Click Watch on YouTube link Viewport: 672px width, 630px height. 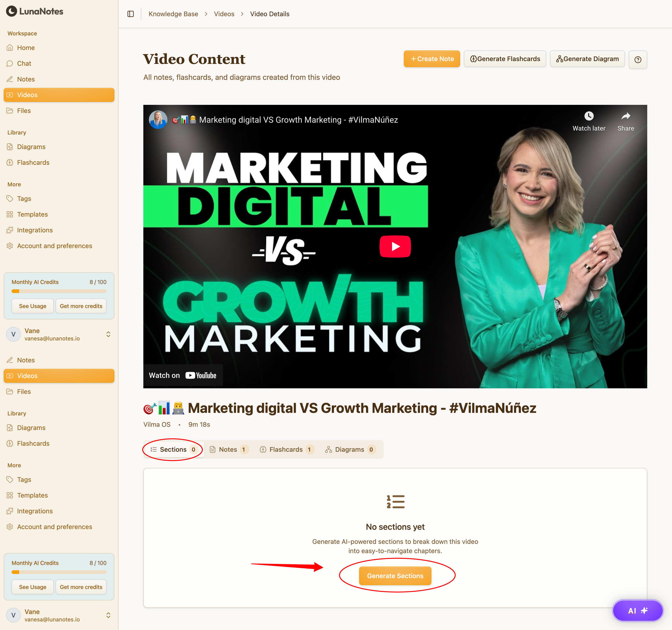pos(183,375)
